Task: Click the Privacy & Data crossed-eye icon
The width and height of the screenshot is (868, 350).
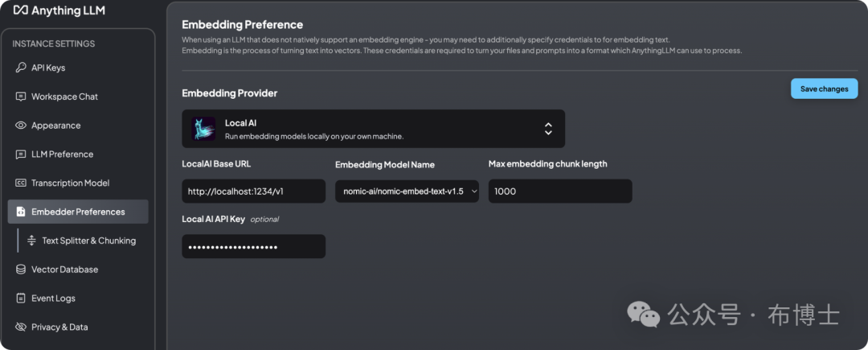Action: click(x=20, y=327)
